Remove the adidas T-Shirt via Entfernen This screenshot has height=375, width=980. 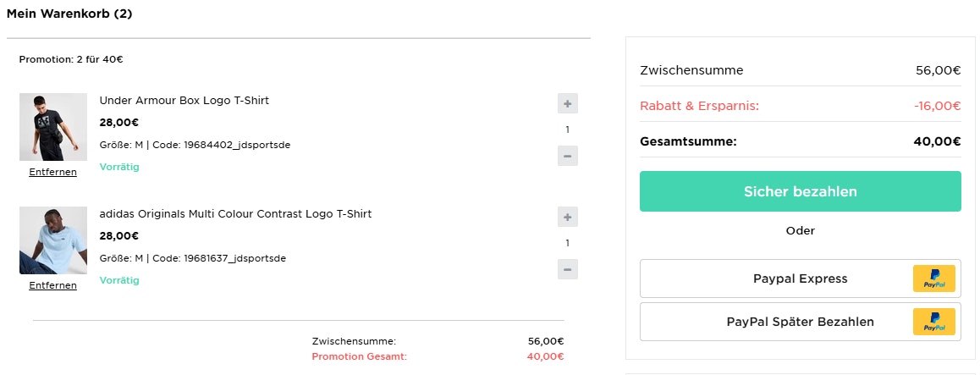click(x=52, y=285)
